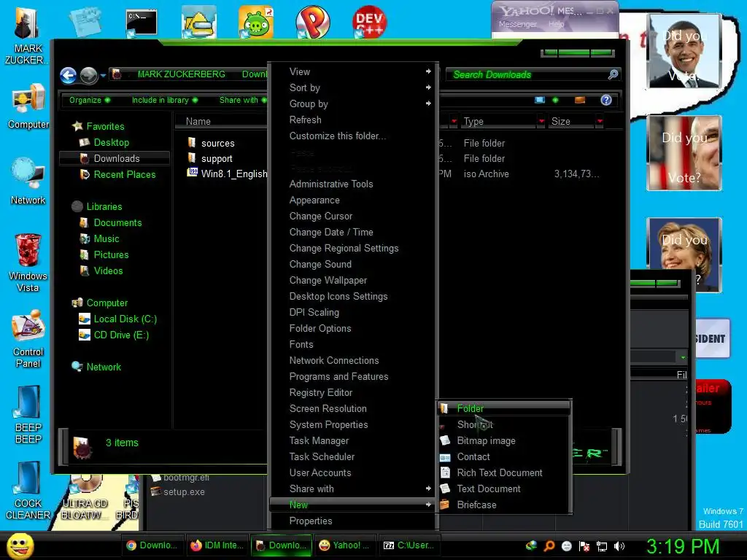The height and width of the screenshot is (560, 747).
Task: Click the network tray icon
Action: click(x=602, y=546)
